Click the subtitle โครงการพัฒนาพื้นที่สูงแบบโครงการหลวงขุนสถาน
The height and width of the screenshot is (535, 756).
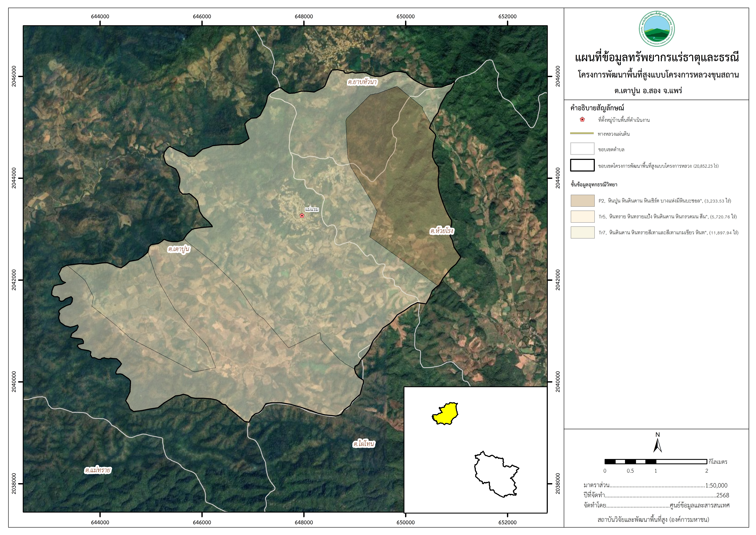tap(659, 75)
